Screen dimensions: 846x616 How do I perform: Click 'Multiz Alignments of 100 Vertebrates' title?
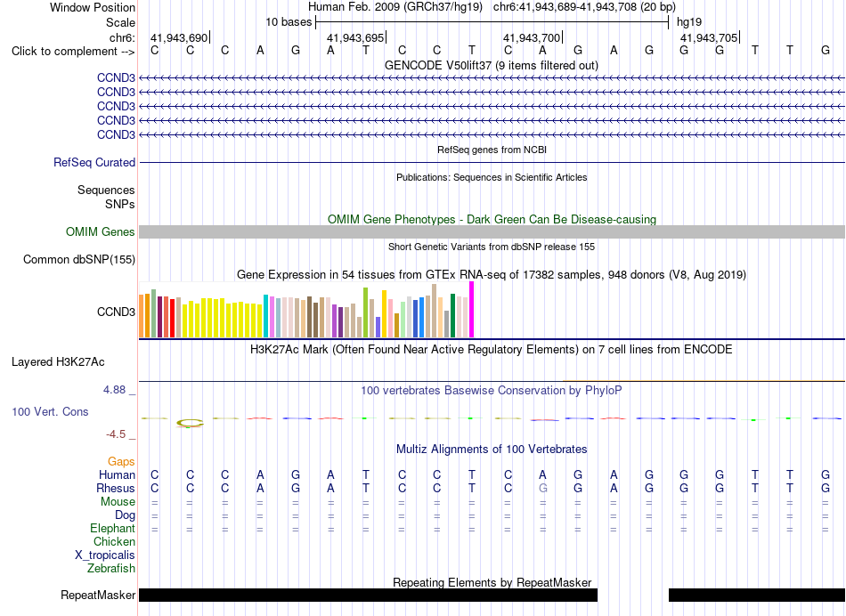click(492, 449)
